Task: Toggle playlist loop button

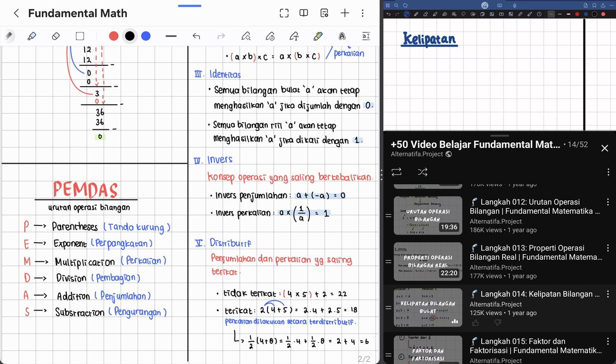Action: [396, 171]
